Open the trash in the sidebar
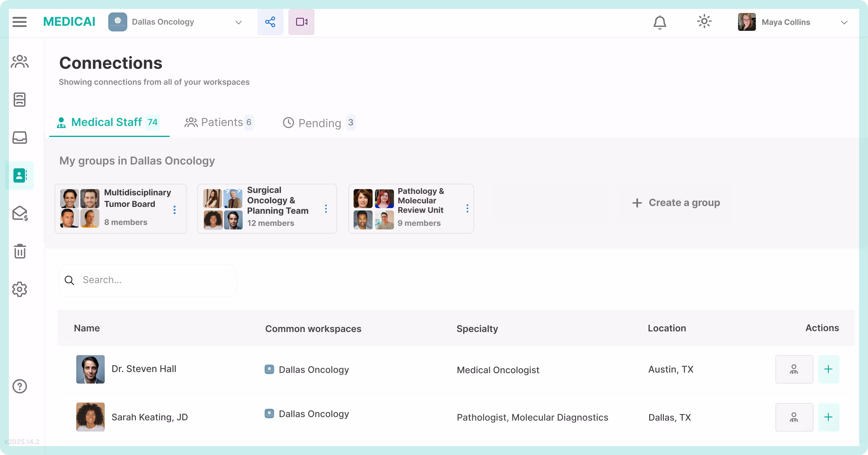 point(20,251)
